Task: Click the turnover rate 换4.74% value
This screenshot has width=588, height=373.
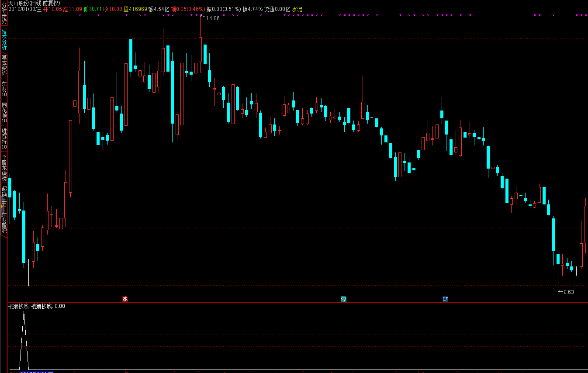Action: point(253,9)
